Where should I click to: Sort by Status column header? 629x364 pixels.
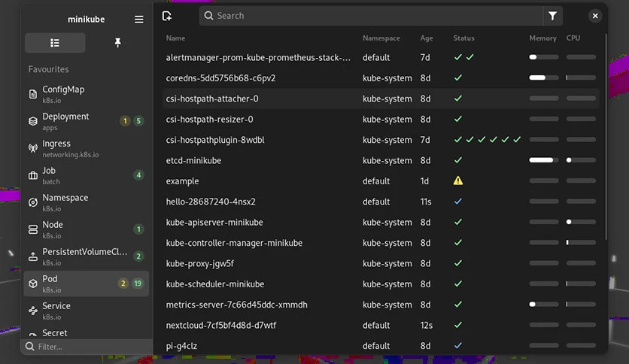(x=463, y=38)
